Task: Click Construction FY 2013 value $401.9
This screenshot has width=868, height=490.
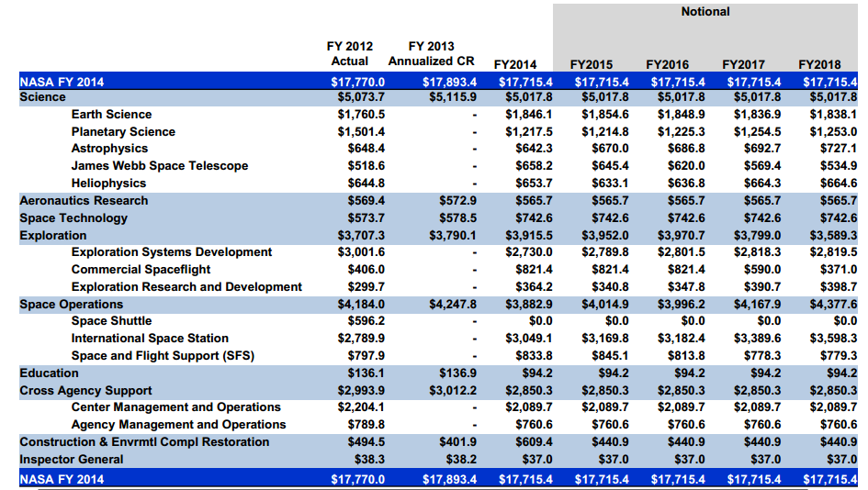Action: 457,442
